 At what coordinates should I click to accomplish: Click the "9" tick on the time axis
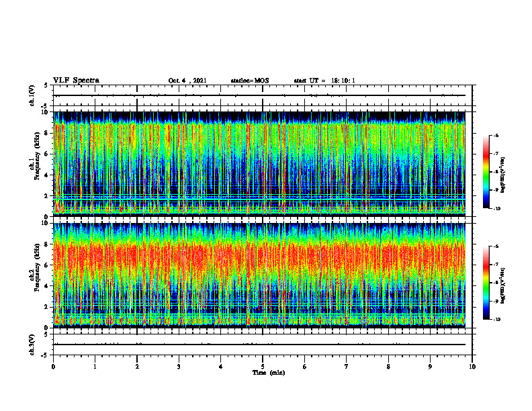click(x=430, y=367)
